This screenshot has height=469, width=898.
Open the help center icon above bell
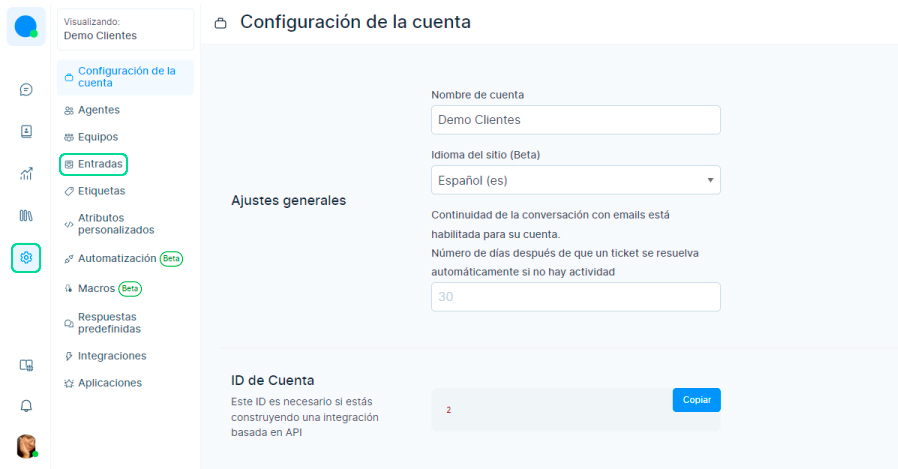26,365
